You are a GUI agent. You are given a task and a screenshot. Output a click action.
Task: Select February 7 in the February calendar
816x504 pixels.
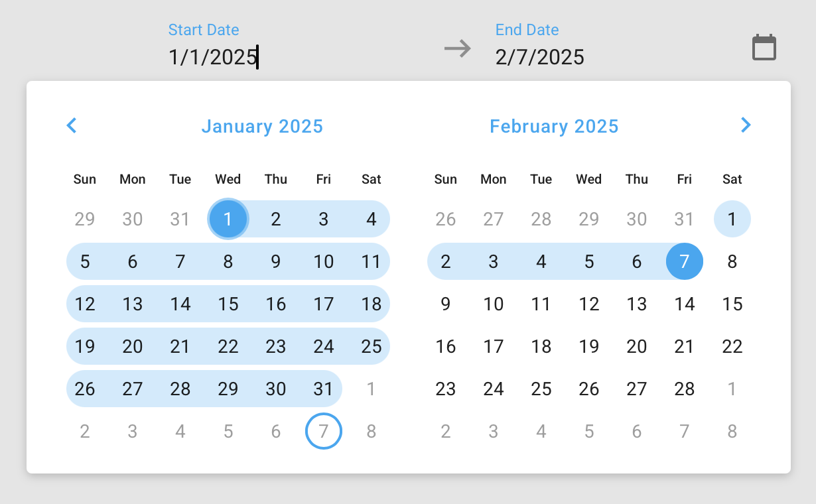tap(685, 261)
